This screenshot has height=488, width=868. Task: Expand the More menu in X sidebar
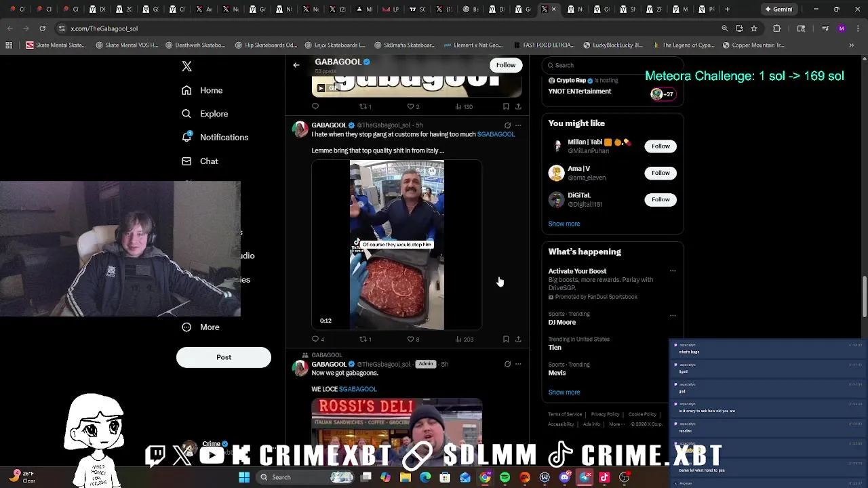coord(201,327)
